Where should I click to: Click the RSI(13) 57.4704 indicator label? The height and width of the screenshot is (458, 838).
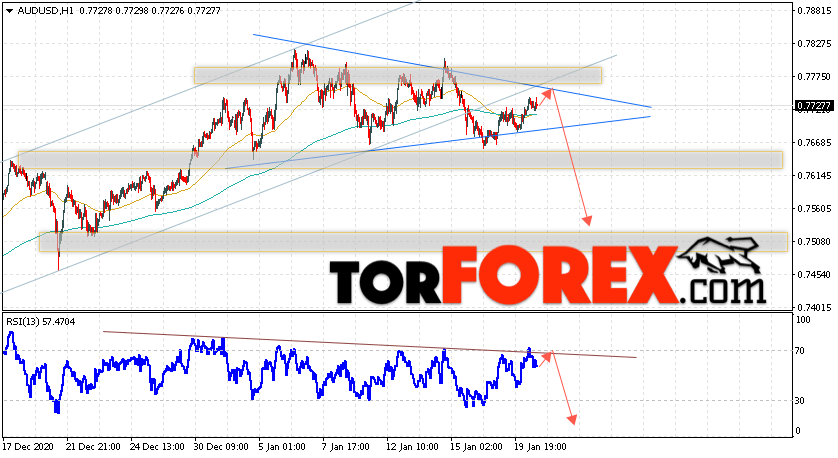[41, 322]
